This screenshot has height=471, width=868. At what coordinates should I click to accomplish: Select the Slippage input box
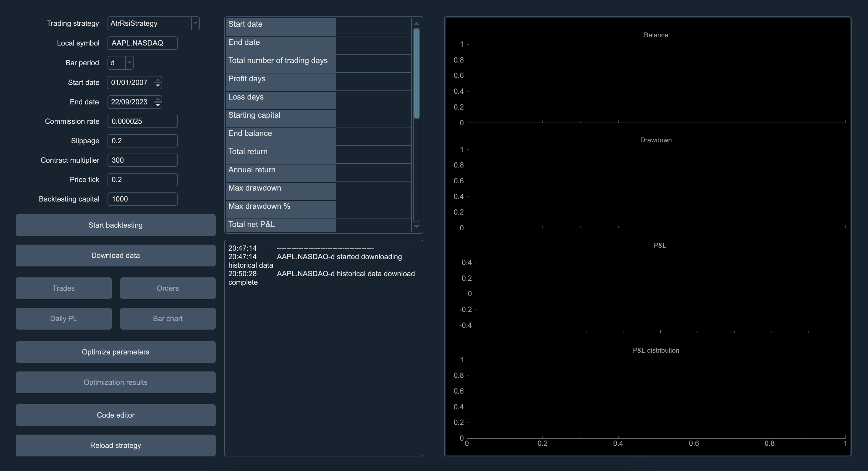[142, 141]
